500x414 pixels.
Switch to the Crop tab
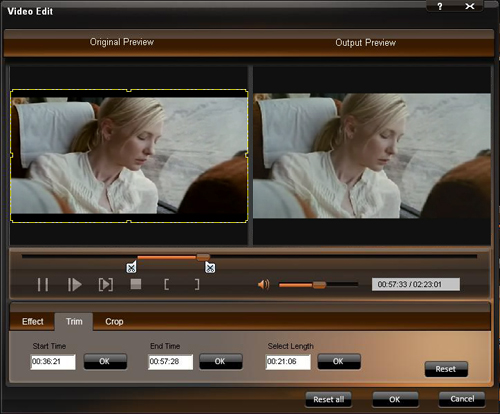(114, 322)
